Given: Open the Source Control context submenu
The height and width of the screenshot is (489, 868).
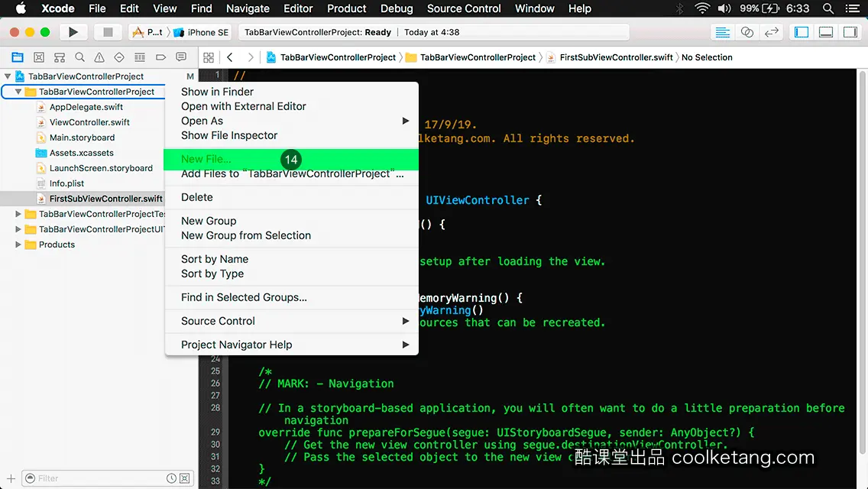Looking at the screenshot, I should [292, 321].
